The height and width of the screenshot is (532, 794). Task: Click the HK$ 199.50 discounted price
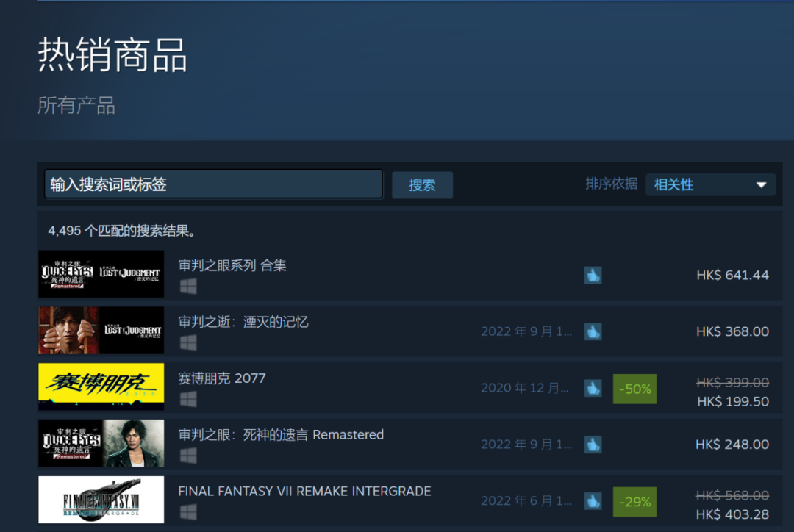click(x=733, y=401)
